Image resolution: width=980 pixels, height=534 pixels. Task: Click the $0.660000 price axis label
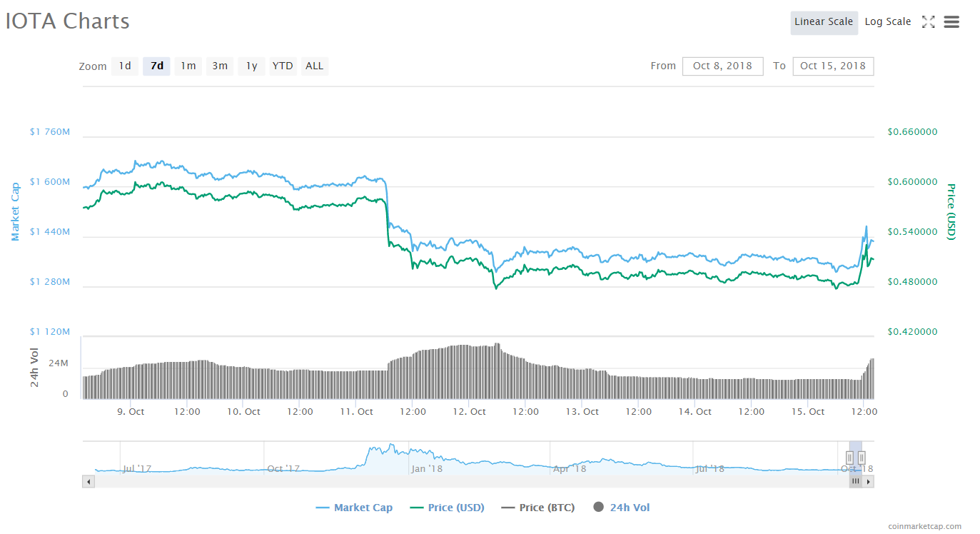(x=913, y=131)
